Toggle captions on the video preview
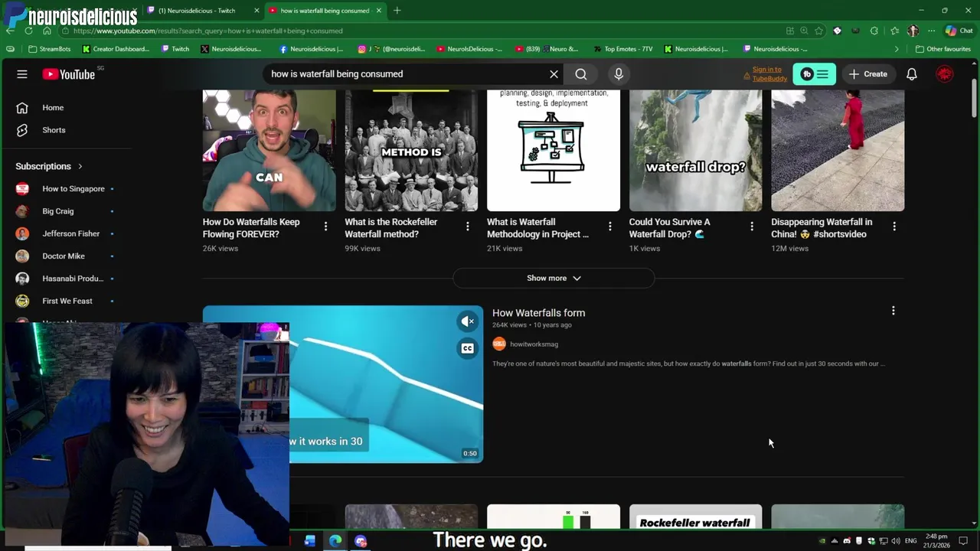 [x=467, y=349]
